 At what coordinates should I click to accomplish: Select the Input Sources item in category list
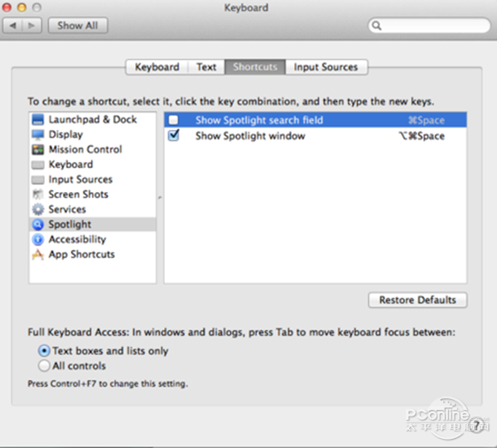tap(80, 180)
